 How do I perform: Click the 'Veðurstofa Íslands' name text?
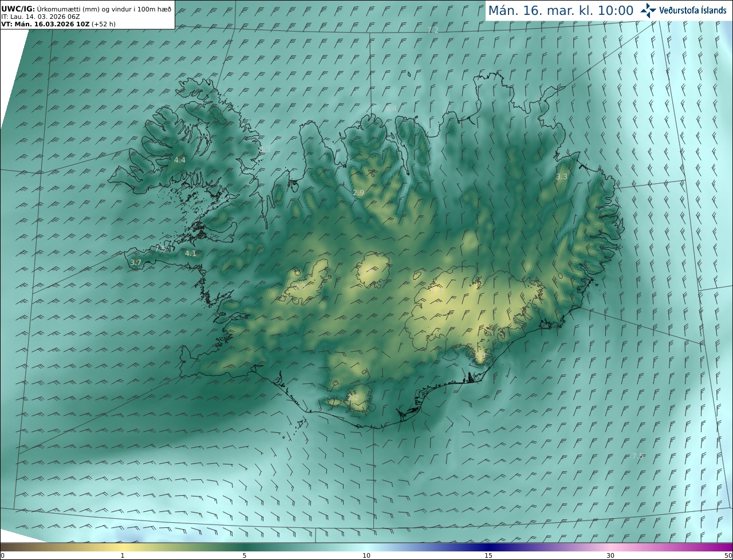coord(693,10)
